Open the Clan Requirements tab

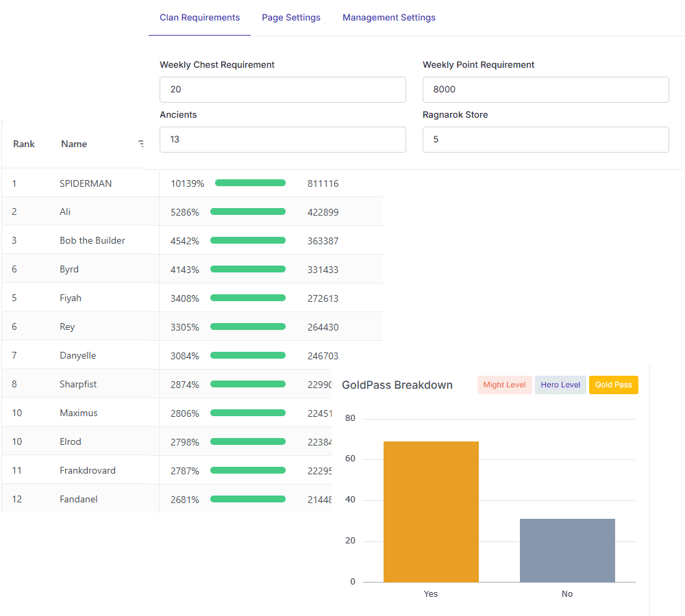point(199,18)
